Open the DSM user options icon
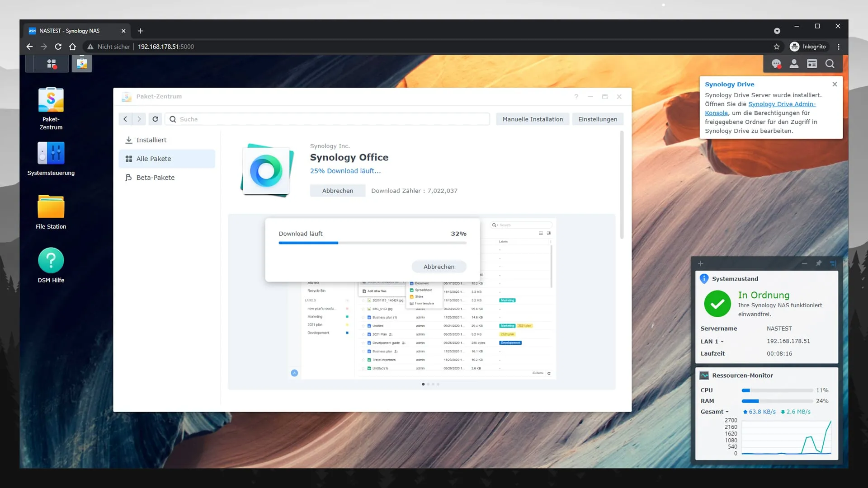The image size is (868, 488). [794, 64]
